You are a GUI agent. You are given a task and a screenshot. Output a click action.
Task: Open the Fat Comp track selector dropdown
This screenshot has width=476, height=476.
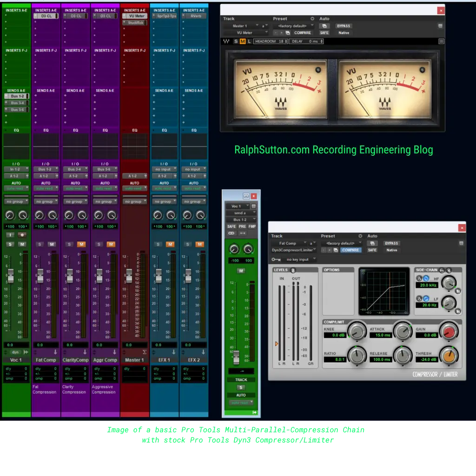290,244
